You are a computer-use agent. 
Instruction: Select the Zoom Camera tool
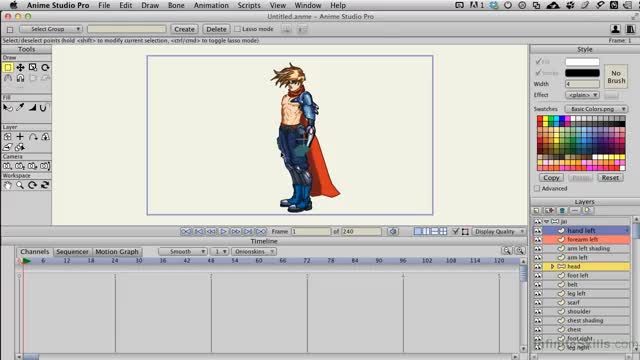point(20,166)
